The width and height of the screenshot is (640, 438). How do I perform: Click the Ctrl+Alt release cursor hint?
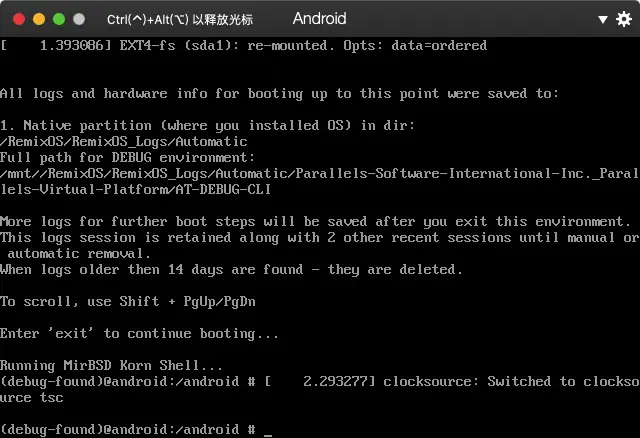click(180, 19)
